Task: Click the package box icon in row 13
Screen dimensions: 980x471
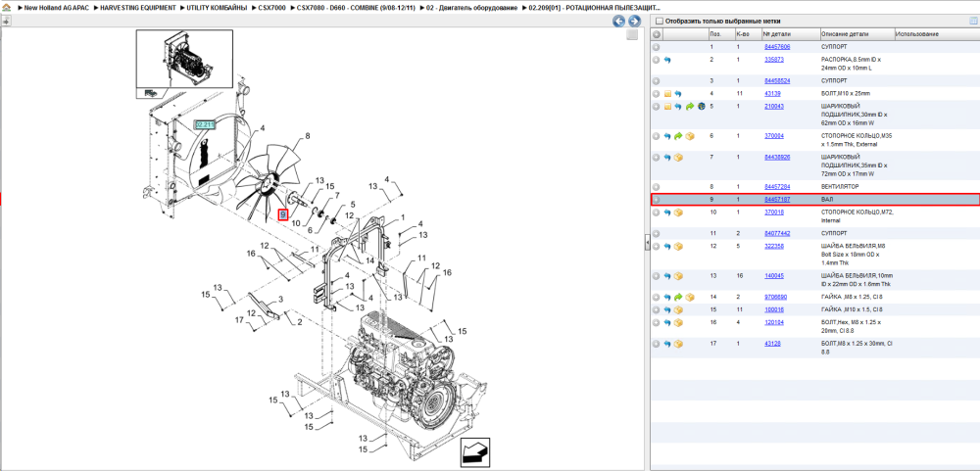Action: 679,275
